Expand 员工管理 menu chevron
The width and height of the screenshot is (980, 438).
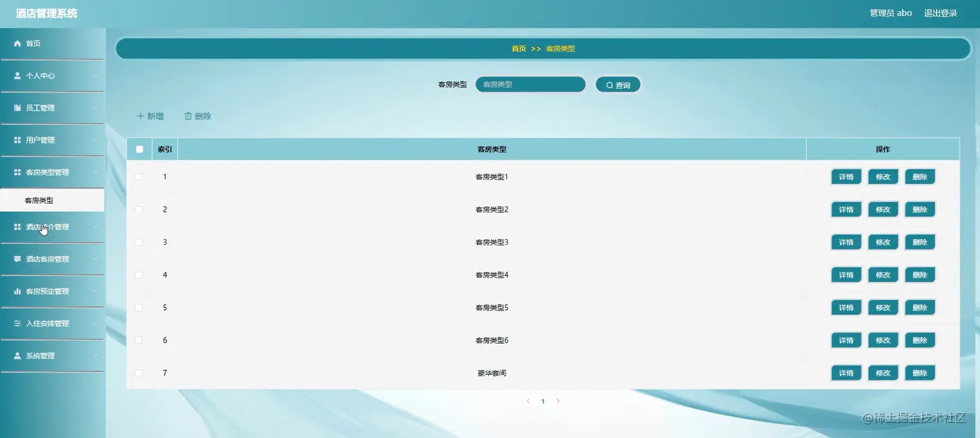[x=95, y=108]
